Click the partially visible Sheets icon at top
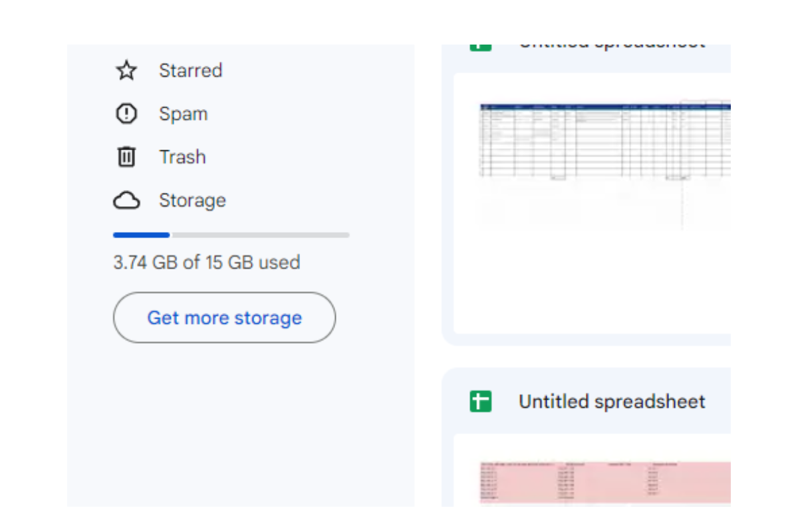The height and width of the screenshot is (532, 798). click(x=480, y=47)
